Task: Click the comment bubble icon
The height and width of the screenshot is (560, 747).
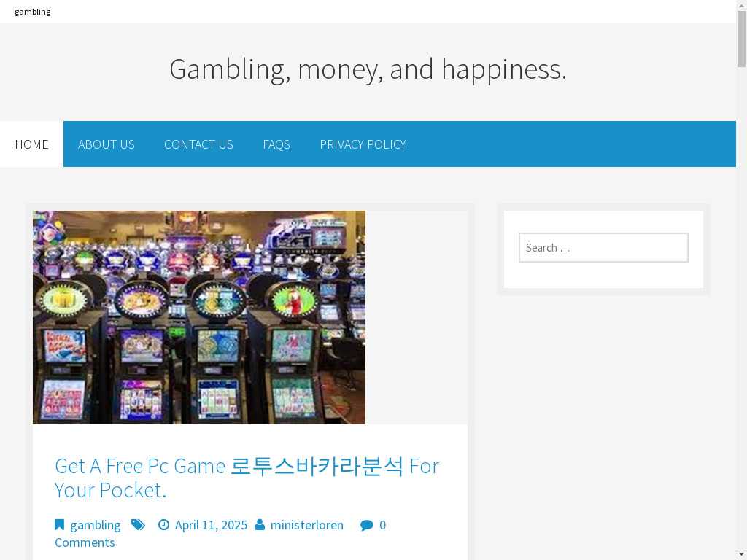Action: click(x=367, y=525)
